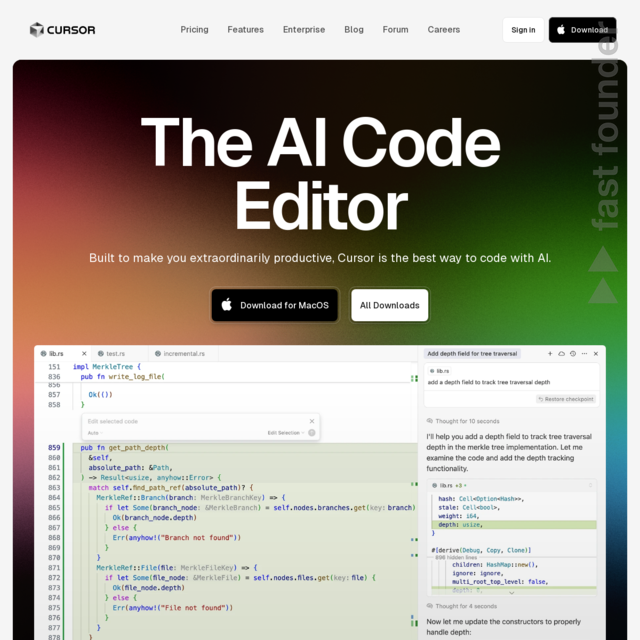The height and width of the screenshot is (640, 640).
Task: Open the chat history clock icon
Action: click(574, 353)
